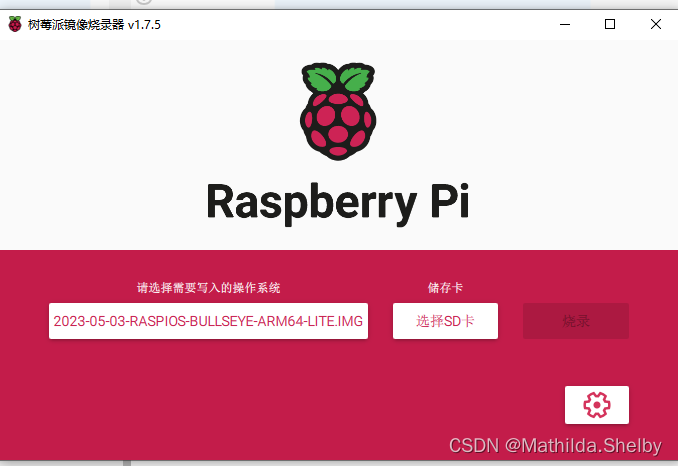Click the 烧录 write button
Viewport: 678px width, 466px height.
point(576,321)
